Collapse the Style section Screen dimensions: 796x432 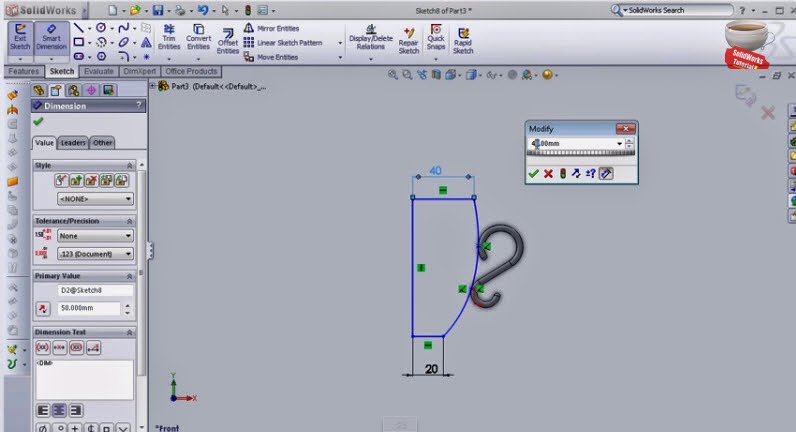(129, 165)
